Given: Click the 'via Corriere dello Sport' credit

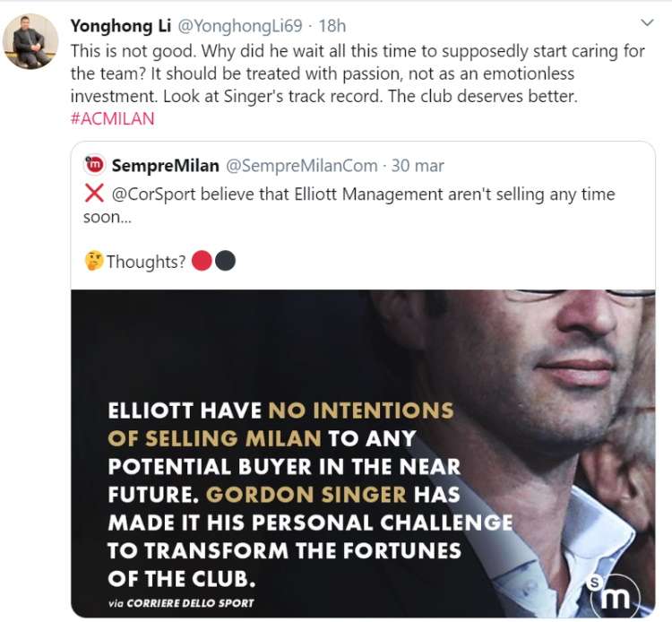Looking at the screenshot, I should click(x=181, y=603).
